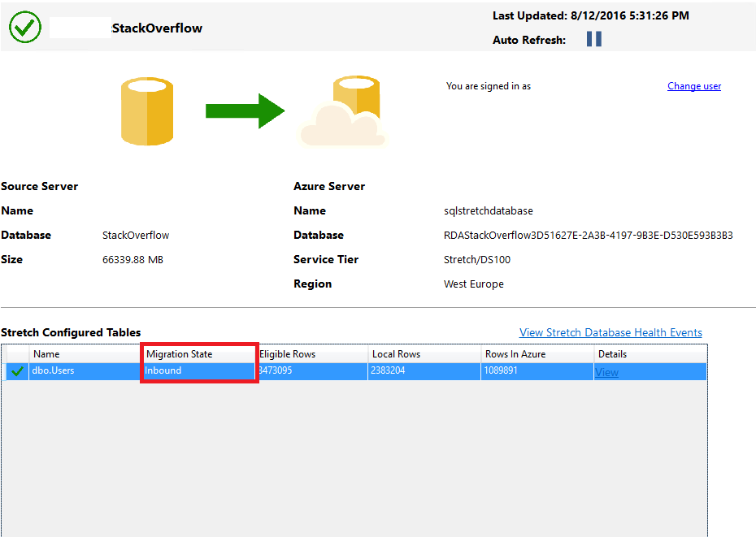The width and height of the screenshot is (756, 537).
Task: Click the green check beside dbo.Users
Action: coord(17,371)
